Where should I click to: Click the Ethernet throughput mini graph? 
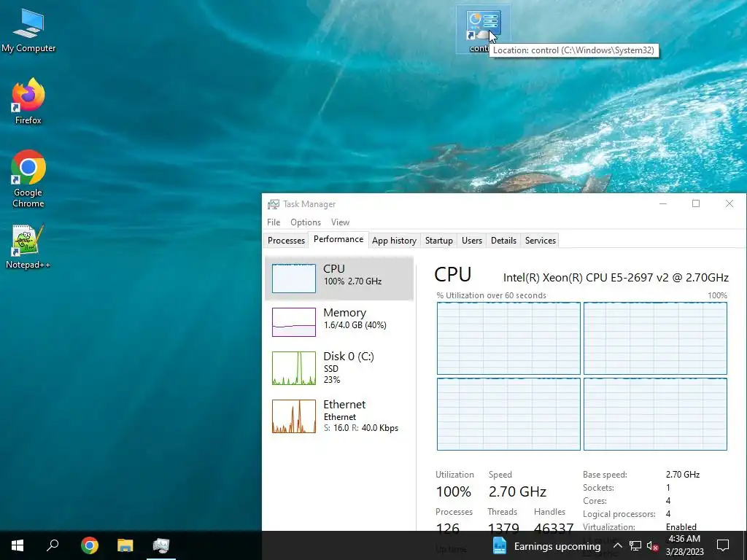(x=294, y=416)
